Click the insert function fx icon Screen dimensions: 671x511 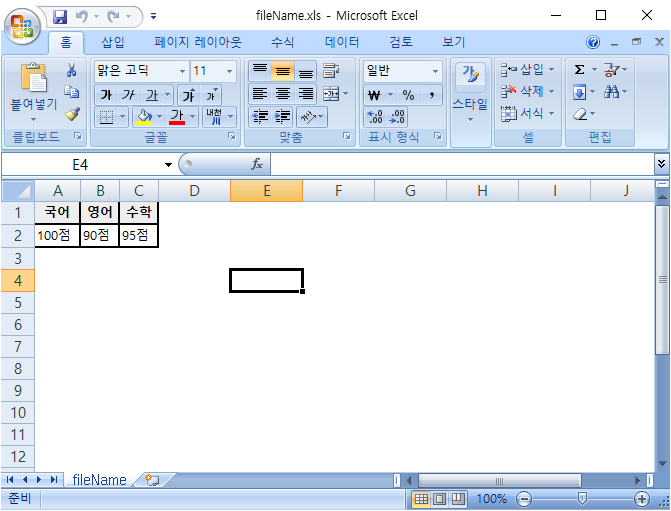[257, 164]
